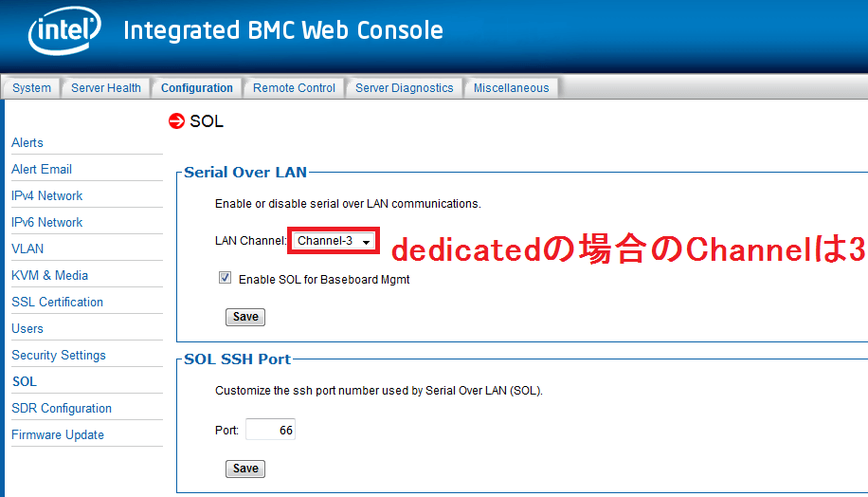The height and width of the screenshot is (497, 868).
Task: Click the Integrated BMC Web Console title
Action: [283, 30]
